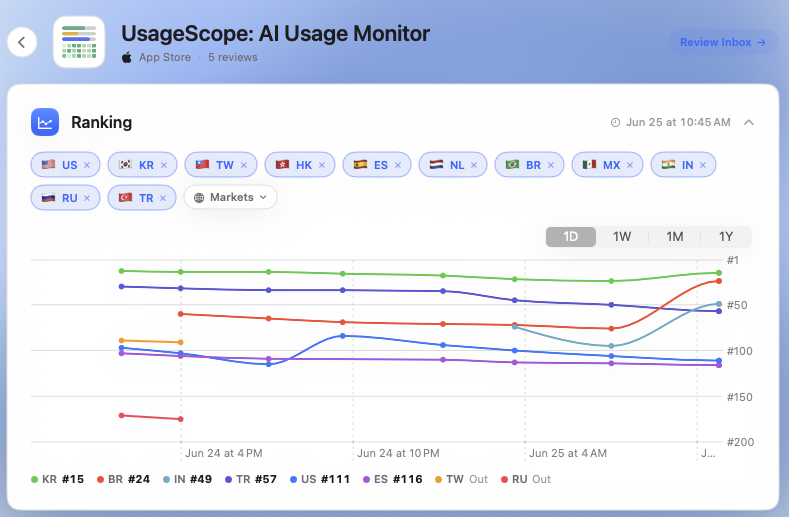
Task: Open the Review Inbox link
Action: [723, 42]
